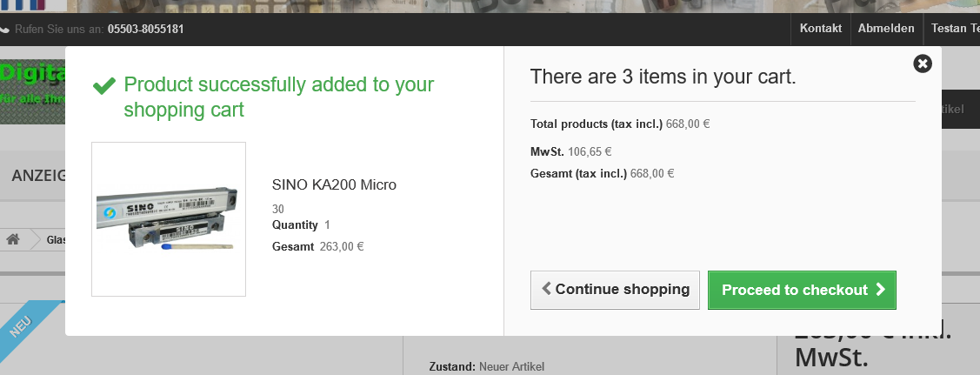This screenshot has width=980, height=375.
Task: Click the home icon in the breadcrumb
Action: (13, 239)
